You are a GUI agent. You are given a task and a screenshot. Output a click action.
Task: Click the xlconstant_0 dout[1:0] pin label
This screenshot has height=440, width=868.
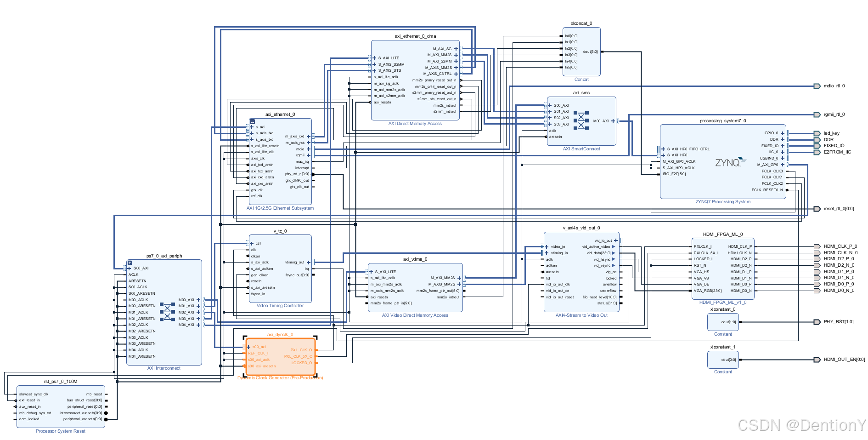[x=728, y=322]
